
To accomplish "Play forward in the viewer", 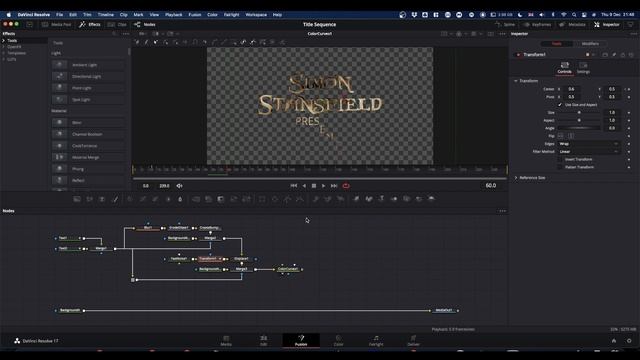I will coord(324,186).
